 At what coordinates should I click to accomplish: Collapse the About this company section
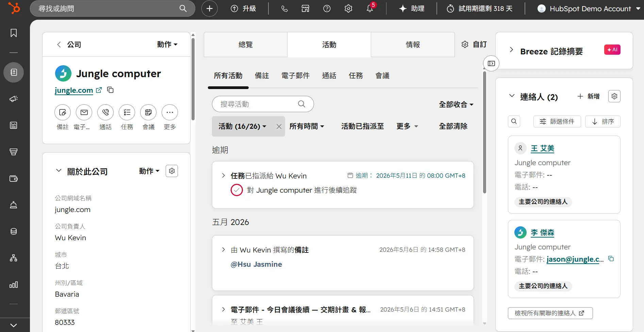[59, 171]
